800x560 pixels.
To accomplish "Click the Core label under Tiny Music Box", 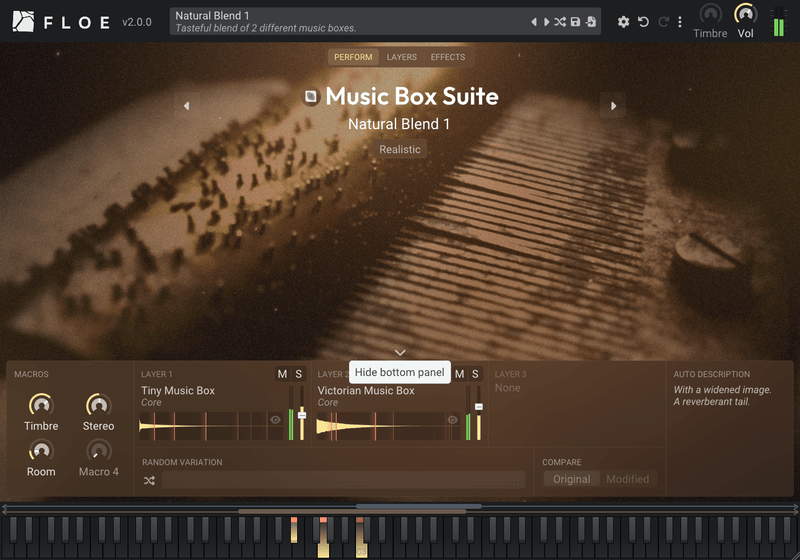I will [x=151, y=402].
